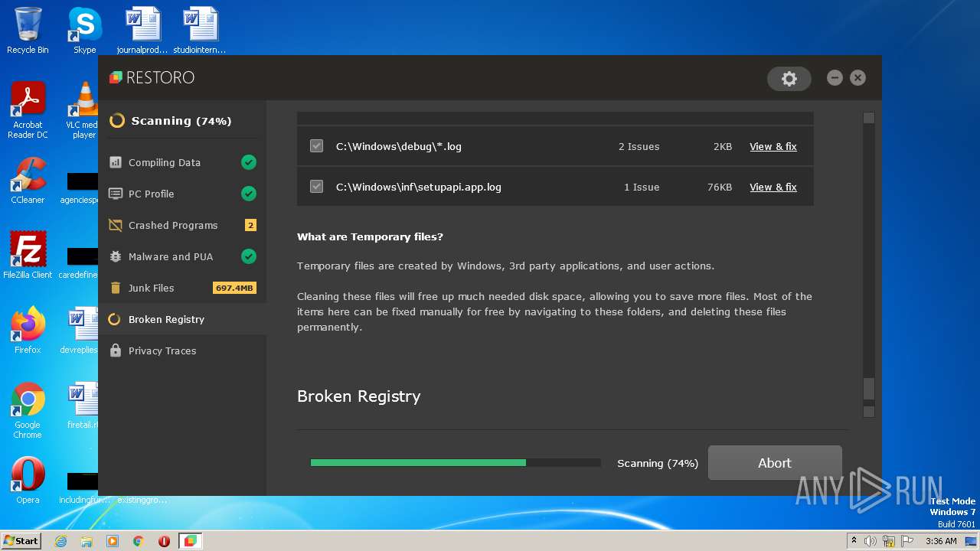
Task: Select the Crashed Programs section
Action: 182,225
